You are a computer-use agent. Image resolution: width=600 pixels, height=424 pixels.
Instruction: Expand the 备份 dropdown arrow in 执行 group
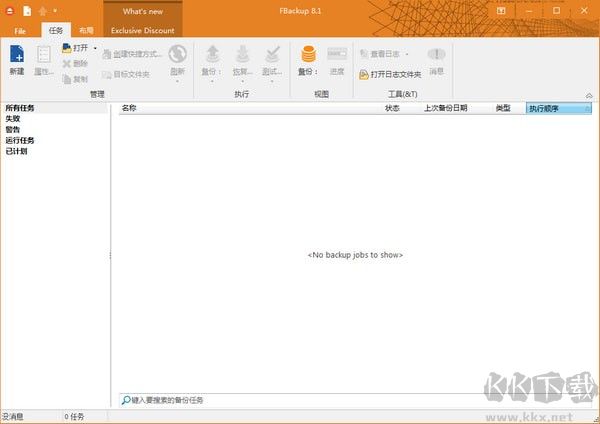[x=212, y=81]
